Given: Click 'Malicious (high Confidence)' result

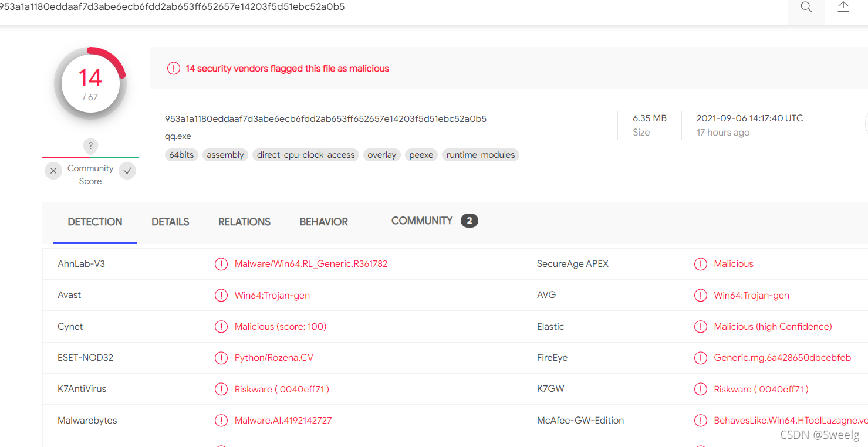Looking at the screenshot, I should pyautogui.click(x=773, y=326).
